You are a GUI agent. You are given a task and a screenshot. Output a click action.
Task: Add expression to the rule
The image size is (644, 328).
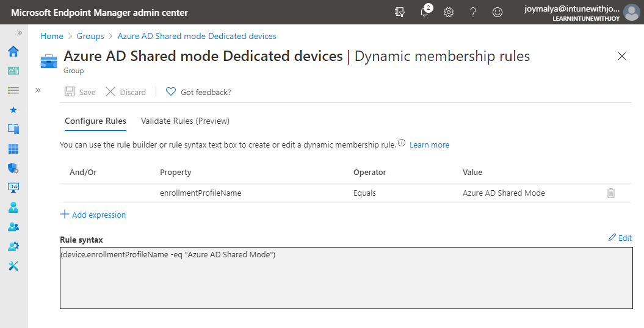tap(93, 215)
